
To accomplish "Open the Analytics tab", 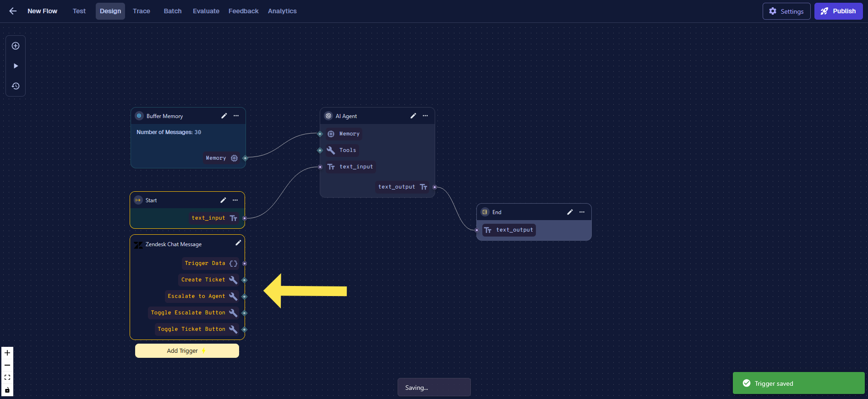I will coord(282,11).
